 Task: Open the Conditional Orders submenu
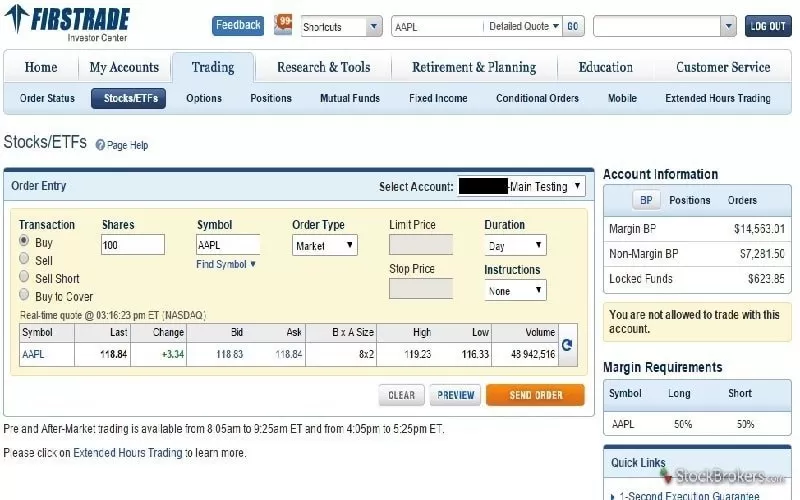point(537,98)
